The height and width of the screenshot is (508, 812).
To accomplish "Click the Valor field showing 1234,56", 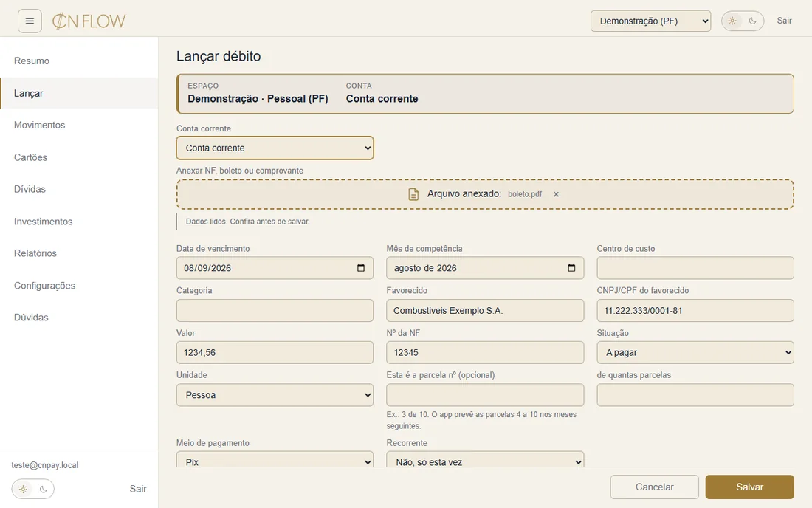I will pos(275,353).
